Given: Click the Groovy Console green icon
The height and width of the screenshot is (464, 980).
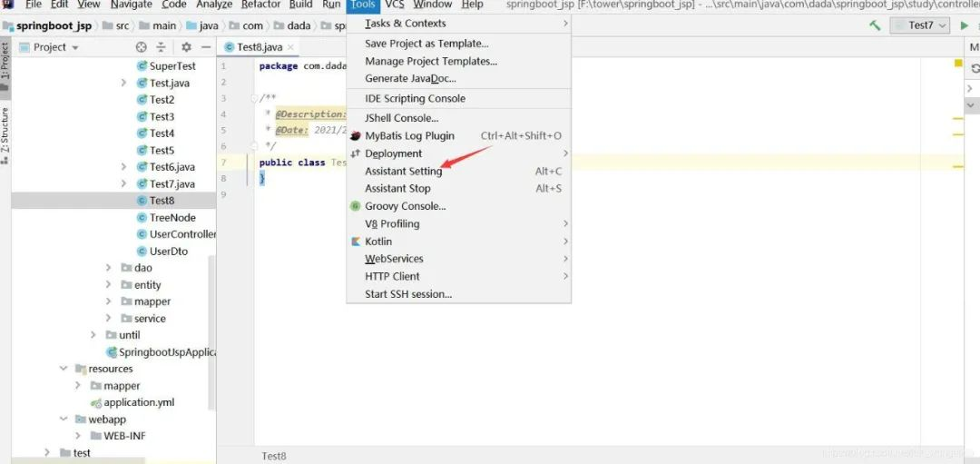Looking at the screenshot, I should click(x=355, y=206).
